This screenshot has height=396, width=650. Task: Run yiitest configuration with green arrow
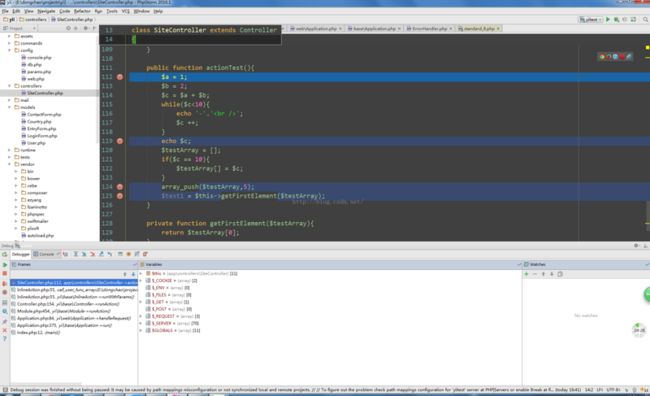point(608,19)
